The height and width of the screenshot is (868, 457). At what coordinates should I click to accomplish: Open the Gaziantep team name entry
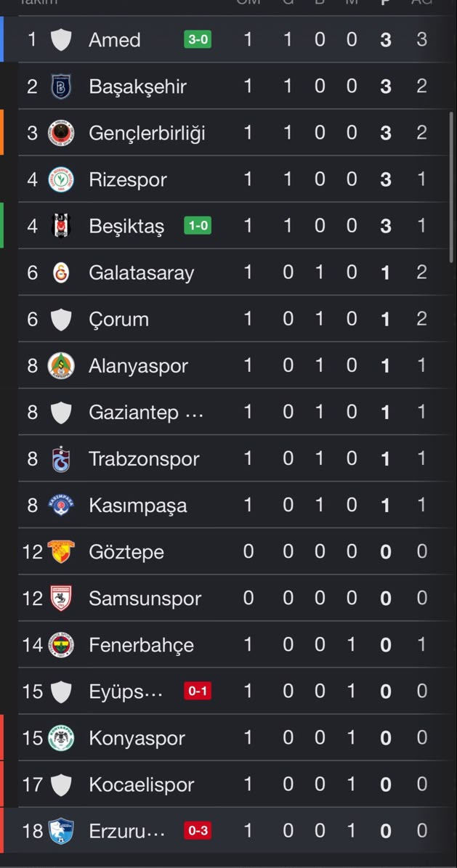click(x=146, y=413)
